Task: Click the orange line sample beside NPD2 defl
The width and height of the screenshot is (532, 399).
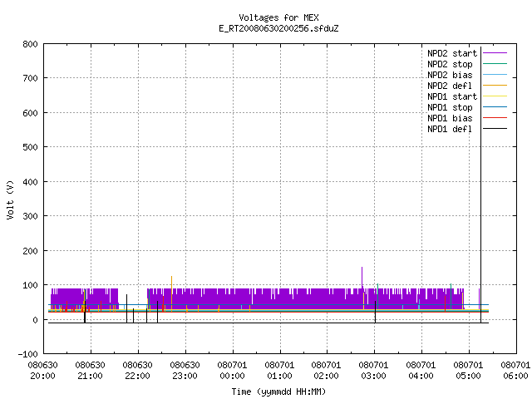Action: (495, 85)
